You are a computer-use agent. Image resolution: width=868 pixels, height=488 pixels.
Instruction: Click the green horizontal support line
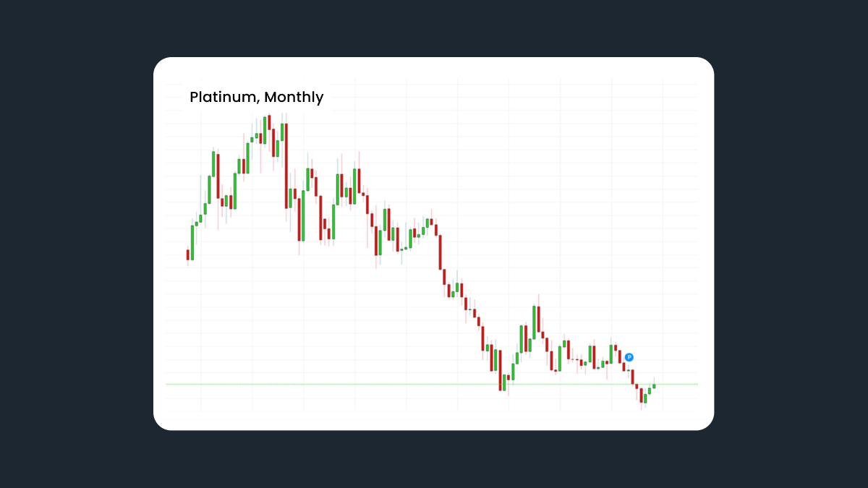tap(432, 384)
